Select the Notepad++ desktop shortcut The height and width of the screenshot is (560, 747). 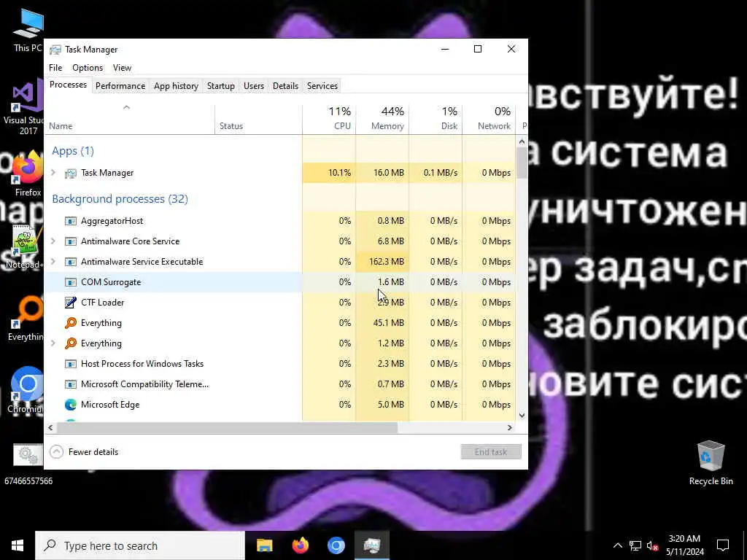click(x=25, y=248)
